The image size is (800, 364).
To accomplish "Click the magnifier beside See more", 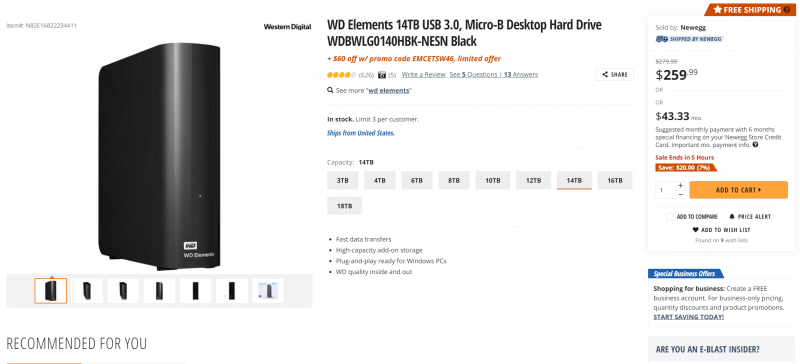I will 331,90.
